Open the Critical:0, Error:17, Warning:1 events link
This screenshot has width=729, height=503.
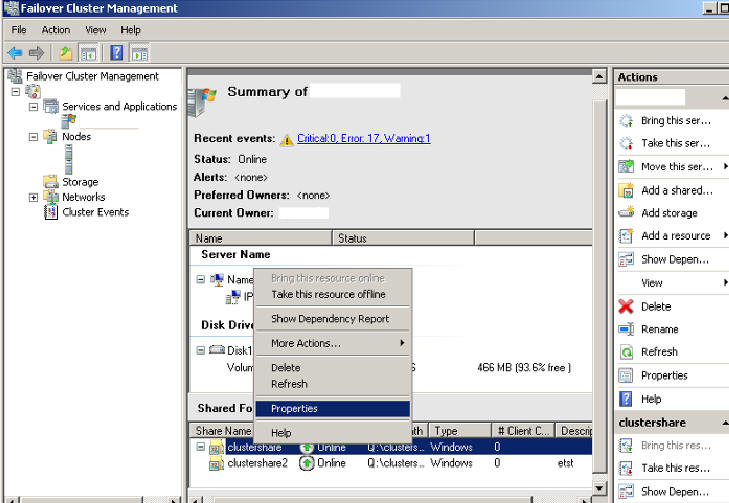coord(364,139)
